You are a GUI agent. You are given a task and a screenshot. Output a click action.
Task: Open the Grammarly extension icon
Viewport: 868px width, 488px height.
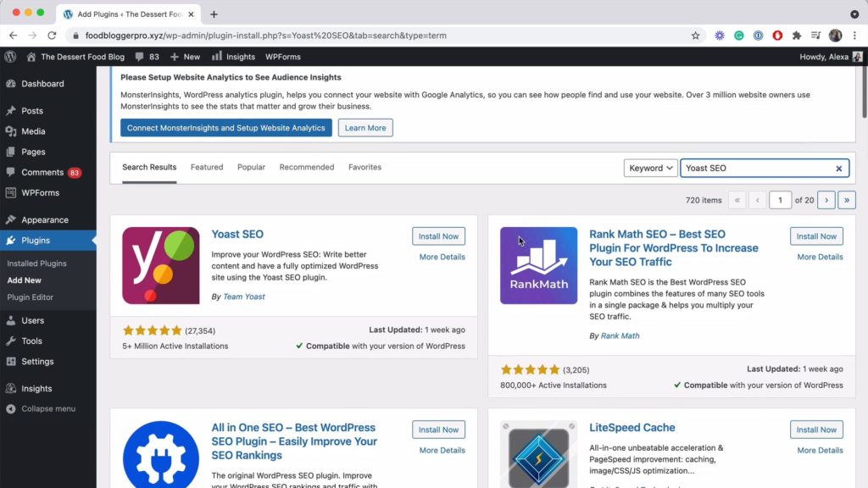(738, 36)
